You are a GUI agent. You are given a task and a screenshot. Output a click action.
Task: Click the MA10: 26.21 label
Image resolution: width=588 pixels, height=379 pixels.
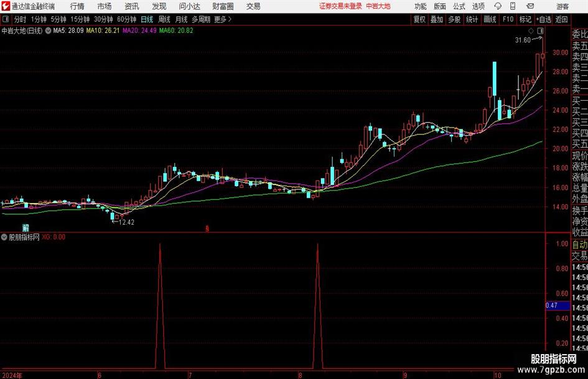click(103, 30)
